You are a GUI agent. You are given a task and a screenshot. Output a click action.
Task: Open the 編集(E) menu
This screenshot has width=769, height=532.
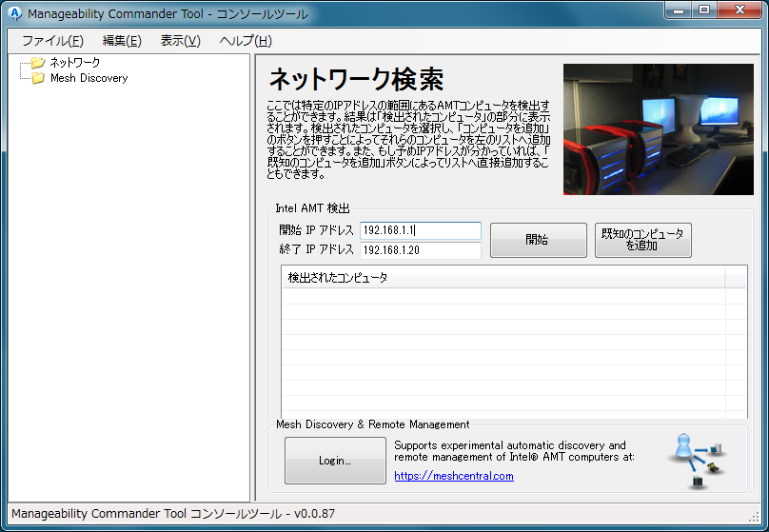pyautogui.click(x=122, y=41)
